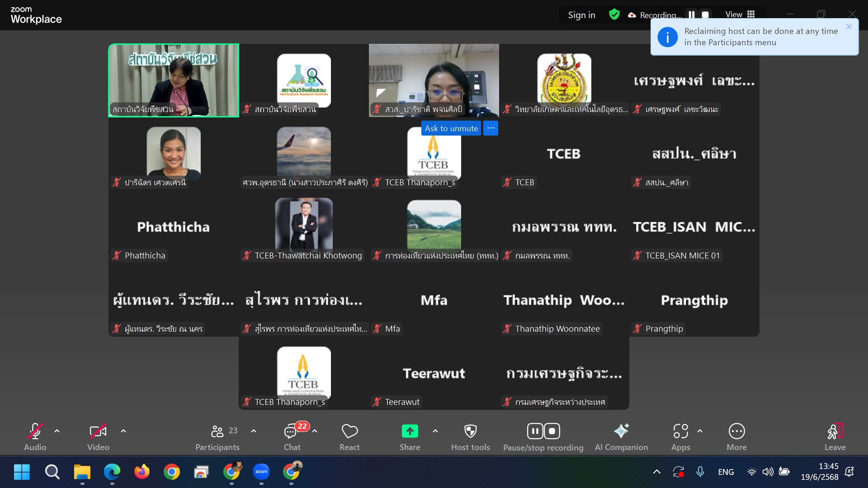
Task: Open the View layout menu
Action: pos(740,14)
